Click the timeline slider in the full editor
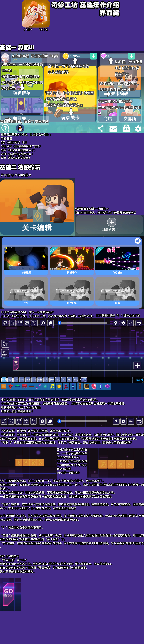This screenshot has height=644, width=144. (83, 323)
